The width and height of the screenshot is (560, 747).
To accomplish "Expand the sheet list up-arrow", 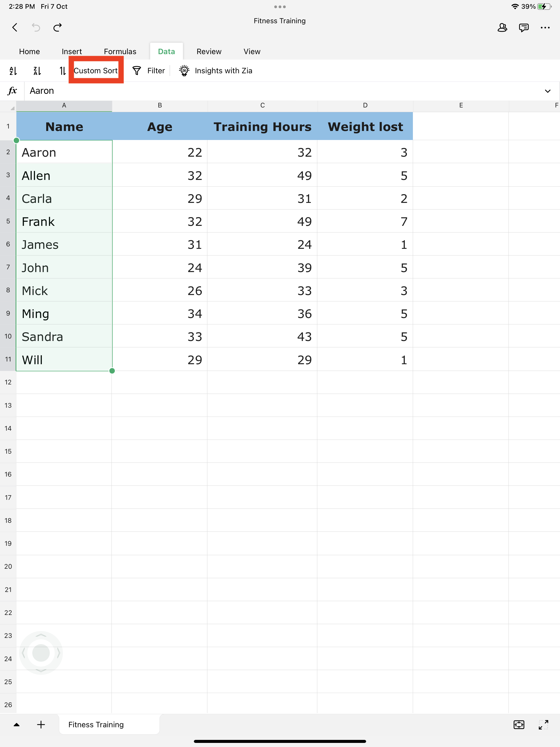I will 16,724.
